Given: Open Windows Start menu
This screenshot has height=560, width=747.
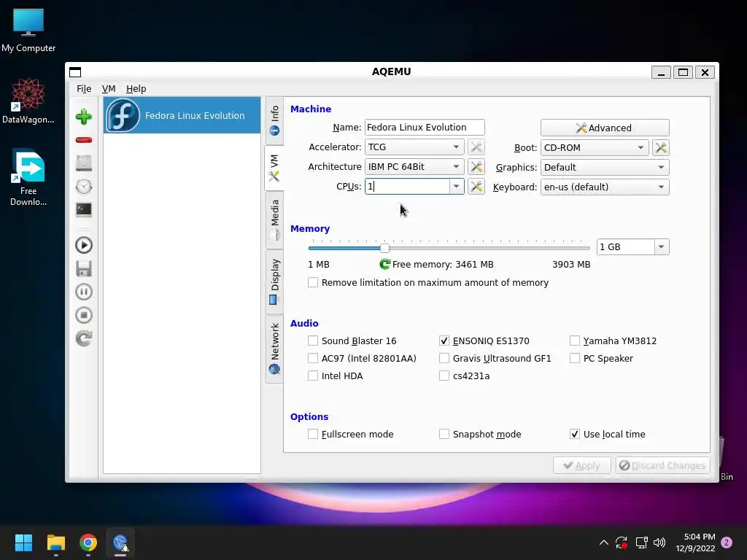Looking at the screenshot, I should (23, 542).
